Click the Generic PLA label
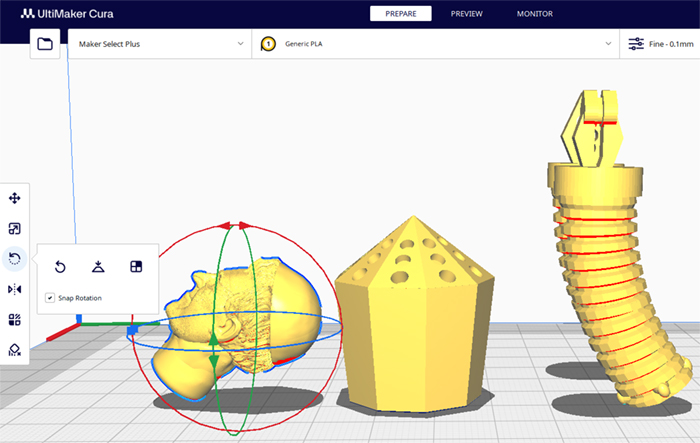This screenshot has height=443, width=700. point(304,44)
